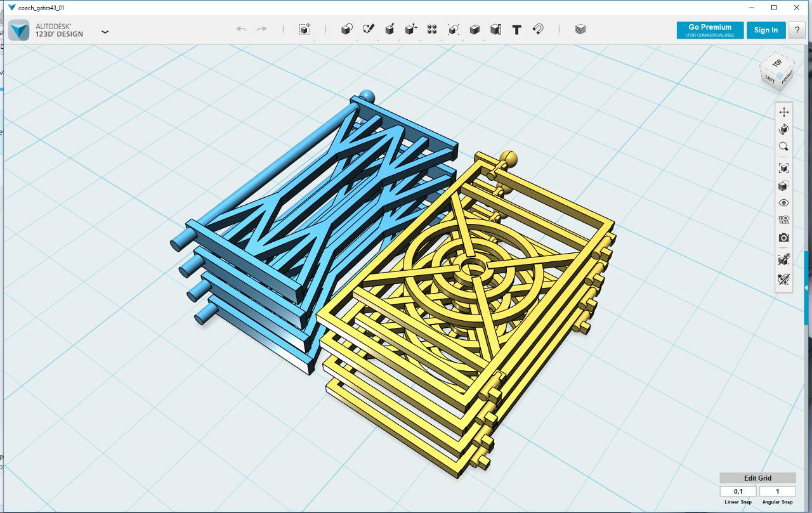Open the Grouping tool menu

[454, 29]
